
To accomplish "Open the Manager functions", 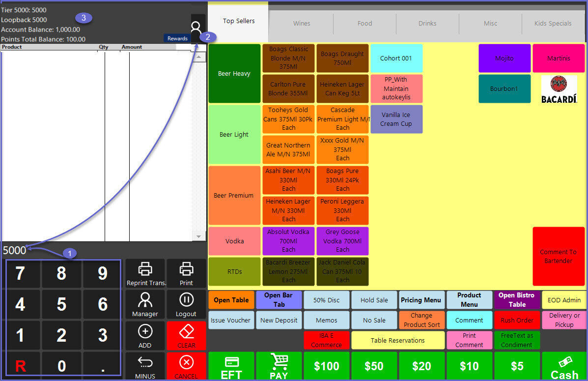I will 145,304.
